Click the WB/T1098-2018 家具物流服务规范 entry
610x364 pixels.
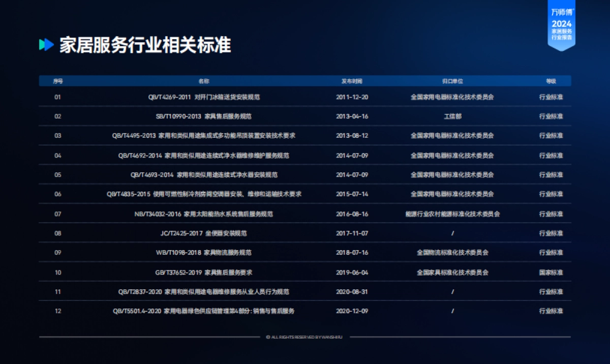(x=204, y=253)
